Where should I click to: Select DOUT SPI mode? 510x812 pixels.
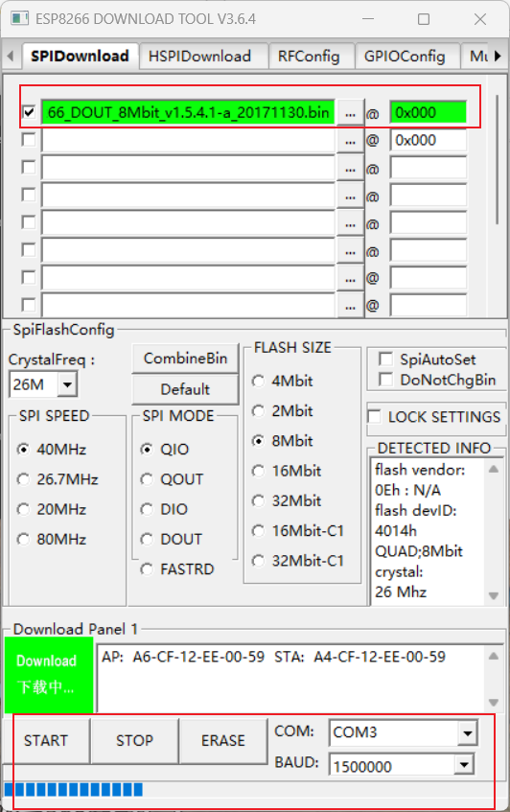coord(172,539)
